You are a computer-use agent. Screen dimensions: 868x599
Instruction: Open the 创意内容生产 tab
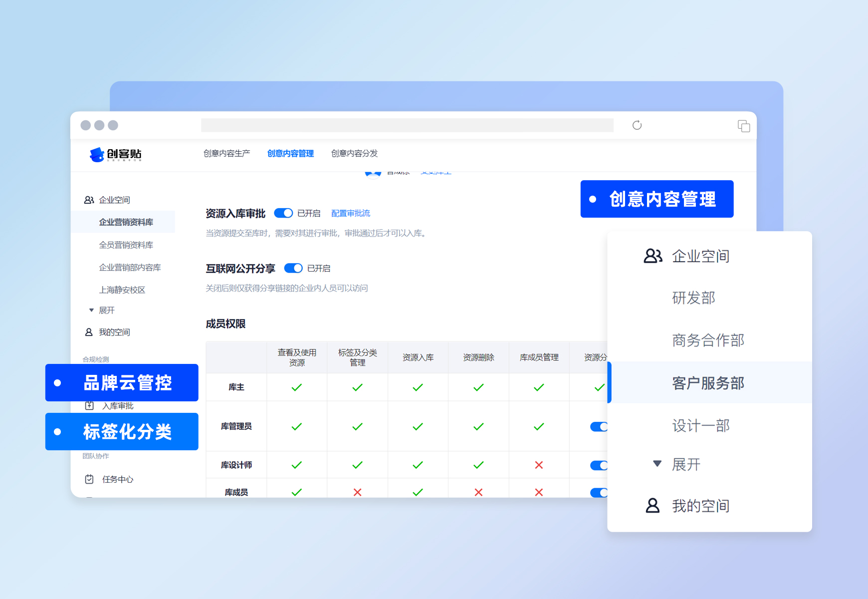point(226,153)
